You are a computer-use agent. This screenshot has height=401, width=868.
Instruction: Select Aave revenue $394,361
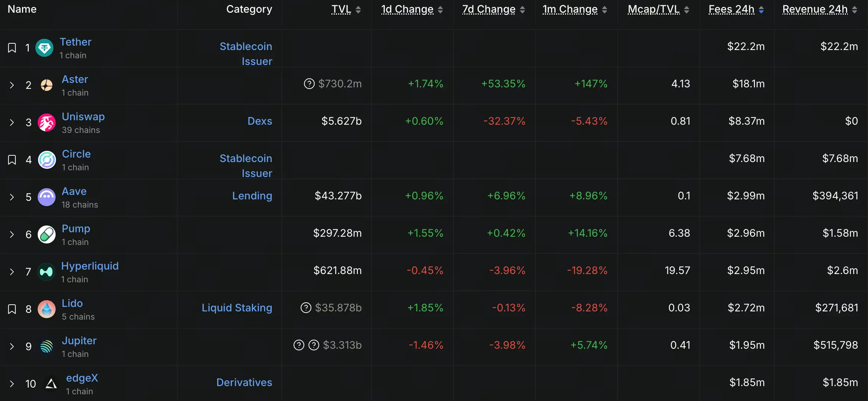tap(835, 196)
